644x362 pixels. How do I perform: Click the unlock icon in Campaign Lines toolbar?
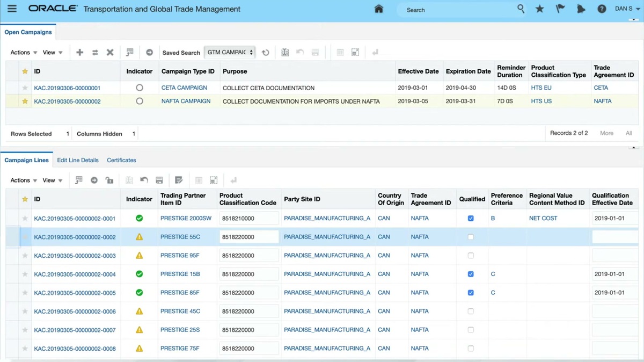109,180
